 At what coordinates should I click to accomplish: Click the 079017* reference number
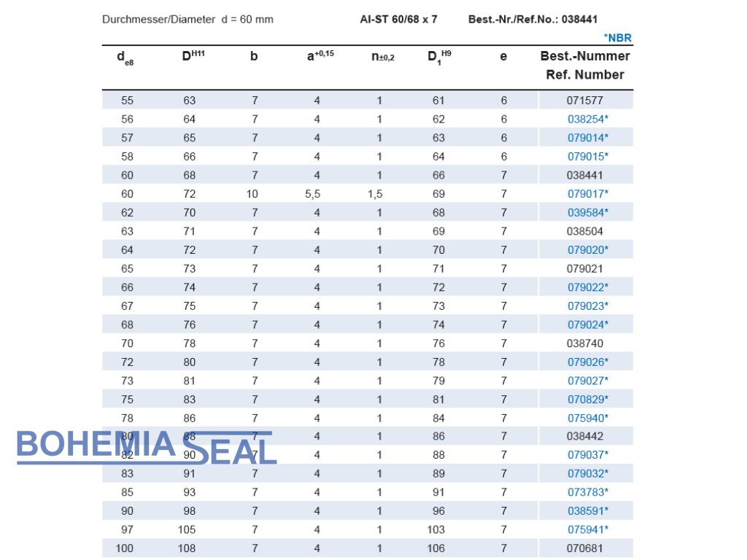tap(587, 194)
